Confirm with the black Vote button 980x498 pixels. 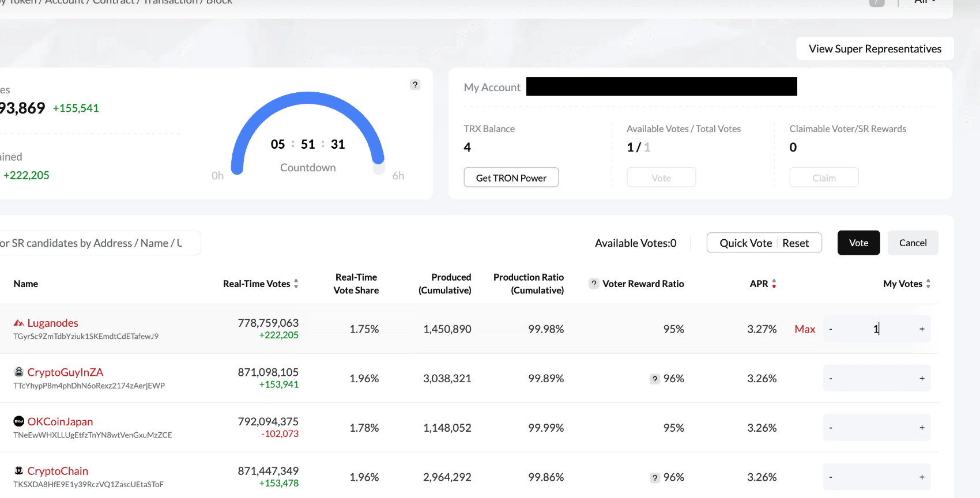pyautogui.click(x=858, y=243)
